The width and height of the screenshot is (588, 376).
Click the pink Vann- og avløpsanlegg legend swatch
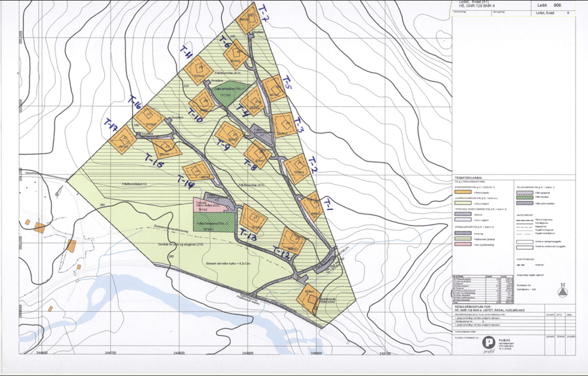463,244
